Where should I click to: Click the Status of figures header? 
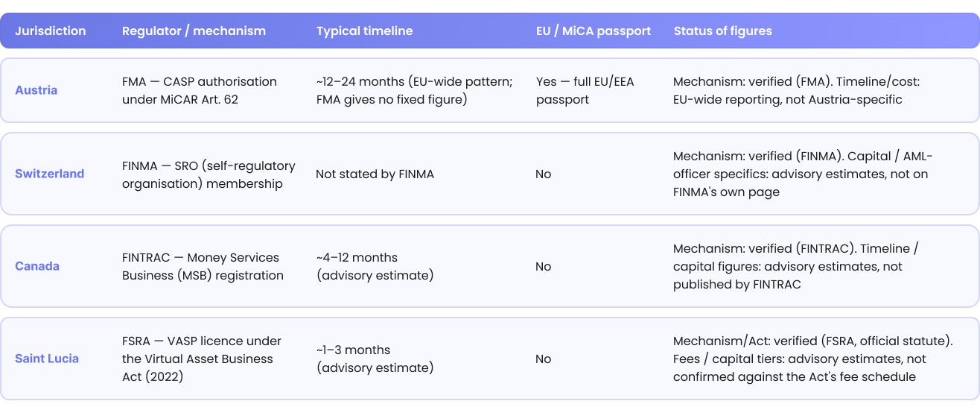(722, 31)
